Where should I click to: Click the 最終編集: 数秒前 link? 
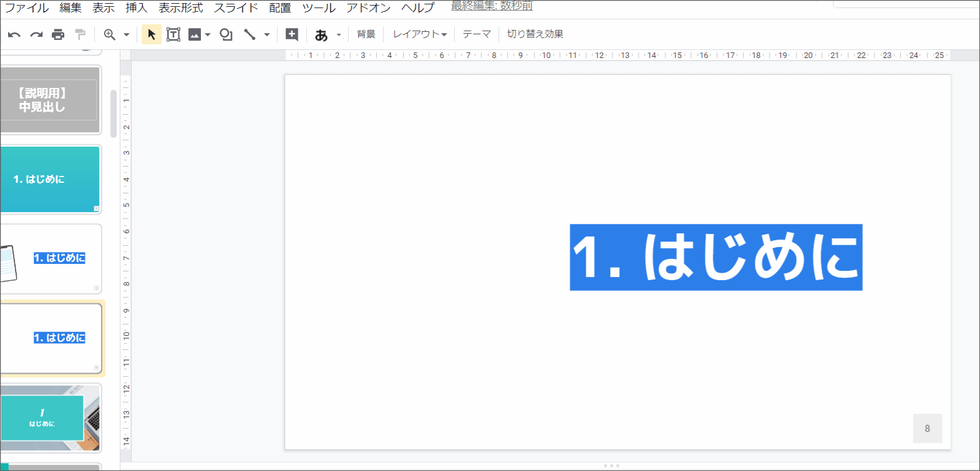click(492, 6)
